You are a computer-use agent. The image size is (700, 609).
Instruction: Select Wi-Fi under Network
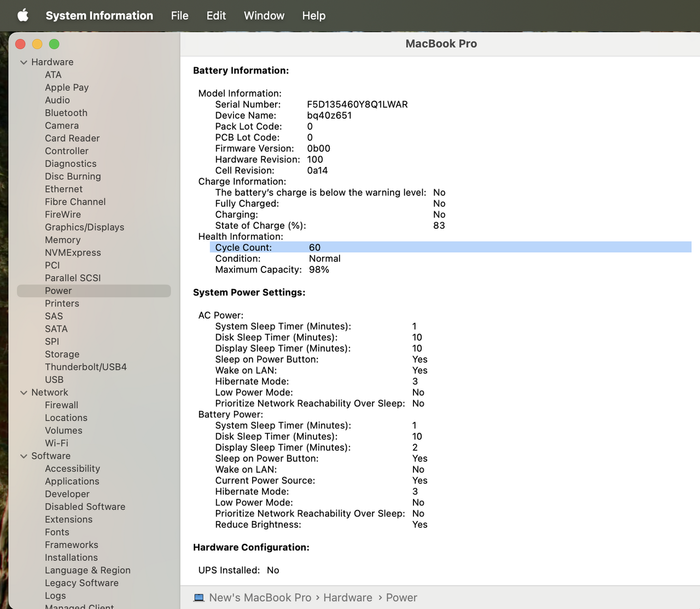[56, 443]
